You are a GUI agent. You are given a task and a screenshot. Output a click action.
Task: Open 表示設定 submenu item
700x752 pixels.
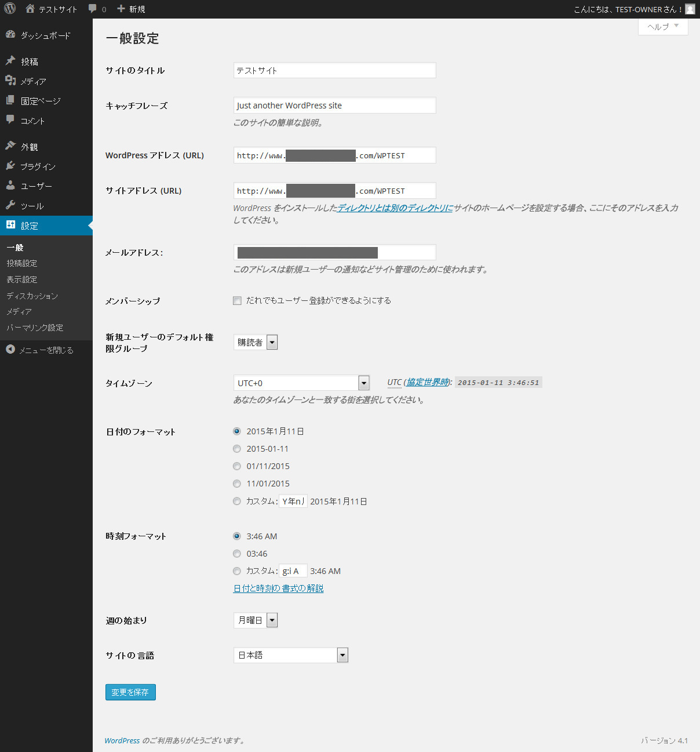click(22, 279)
